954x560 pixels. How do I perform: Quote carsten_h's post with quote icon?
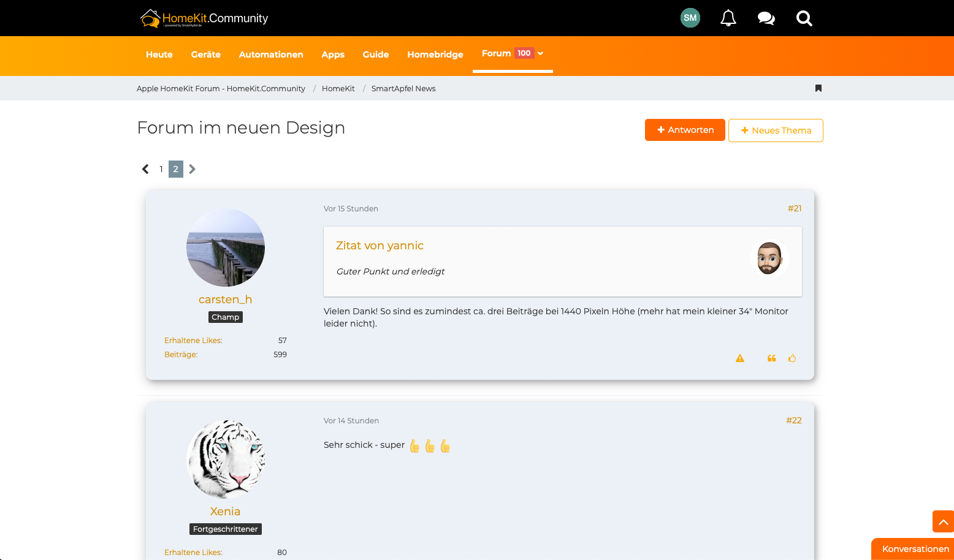[x=771, y=358]
